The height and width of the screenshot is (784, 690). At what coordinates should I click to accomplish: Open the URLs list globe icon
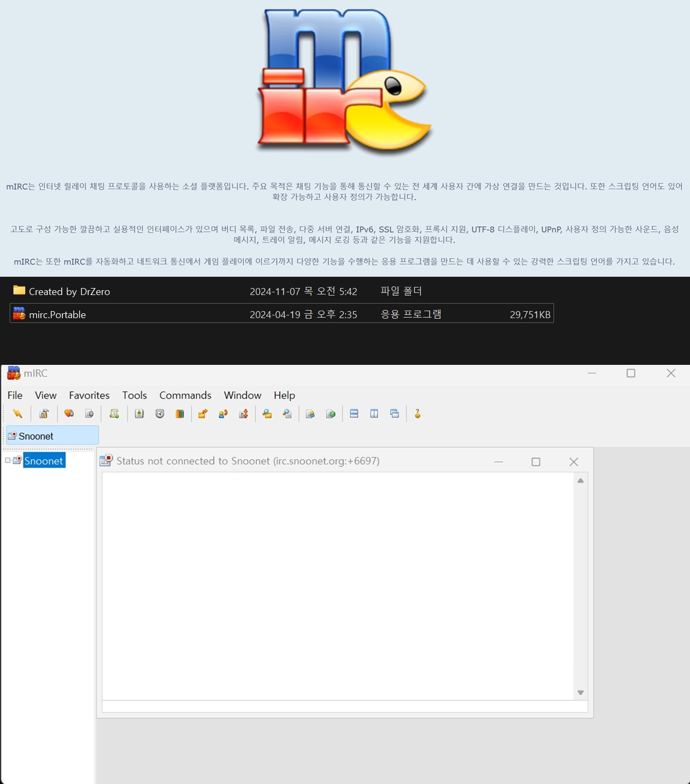coord(330,413)
